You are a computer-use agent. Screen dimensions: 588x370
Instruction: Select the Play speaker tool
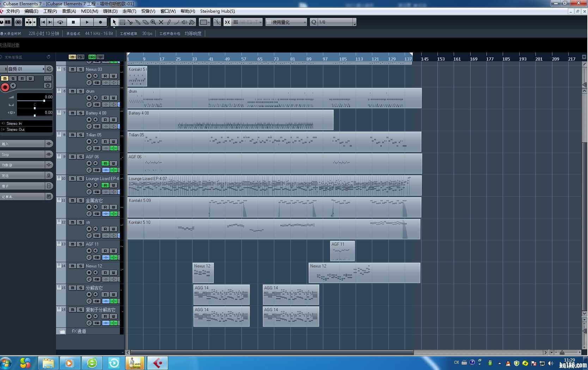pos(184,22)
